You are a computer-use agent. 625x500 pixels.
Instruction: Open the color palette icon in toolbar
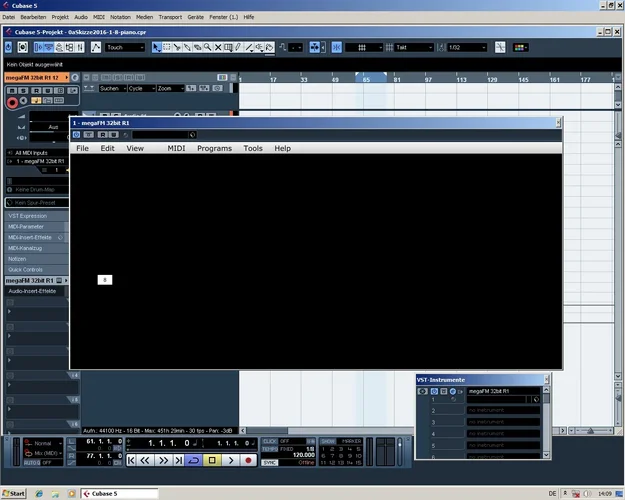click(x=520, y=47)
